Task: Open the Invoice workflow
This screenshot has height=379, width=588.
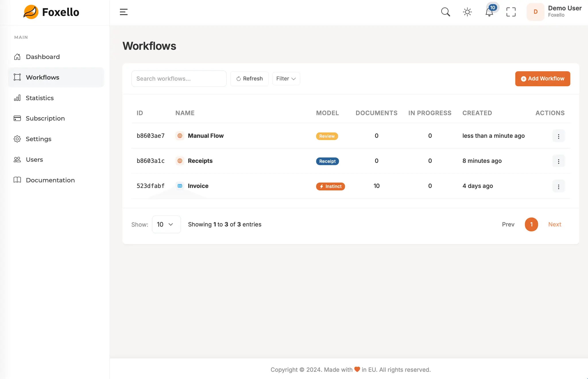Action: point(198,186)
